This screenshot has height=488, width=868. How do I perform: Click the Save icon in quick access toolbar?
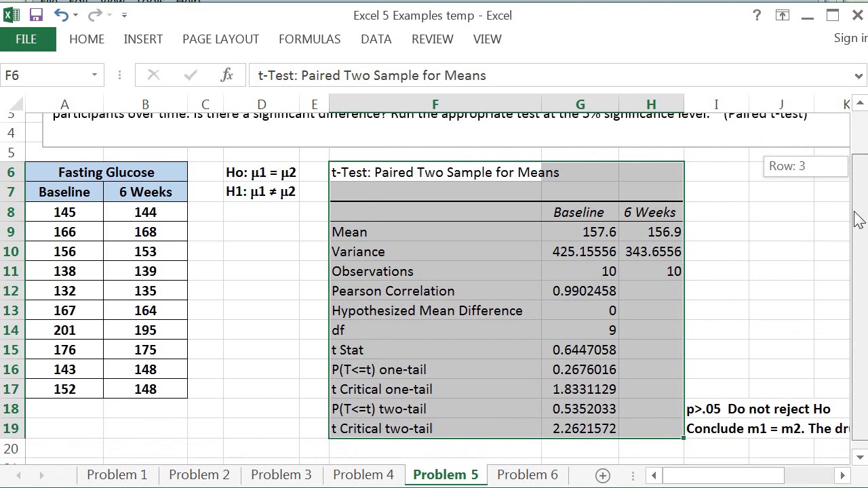point(36,15)
